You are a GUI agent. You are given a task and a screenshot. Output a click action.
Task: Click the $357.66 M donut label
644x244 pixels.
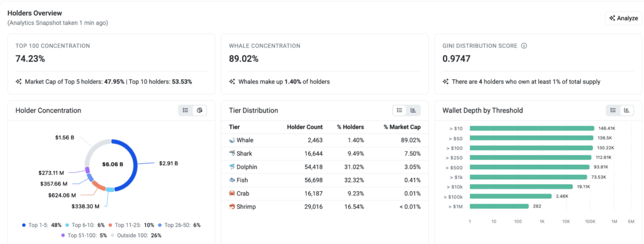pos(54,184)
